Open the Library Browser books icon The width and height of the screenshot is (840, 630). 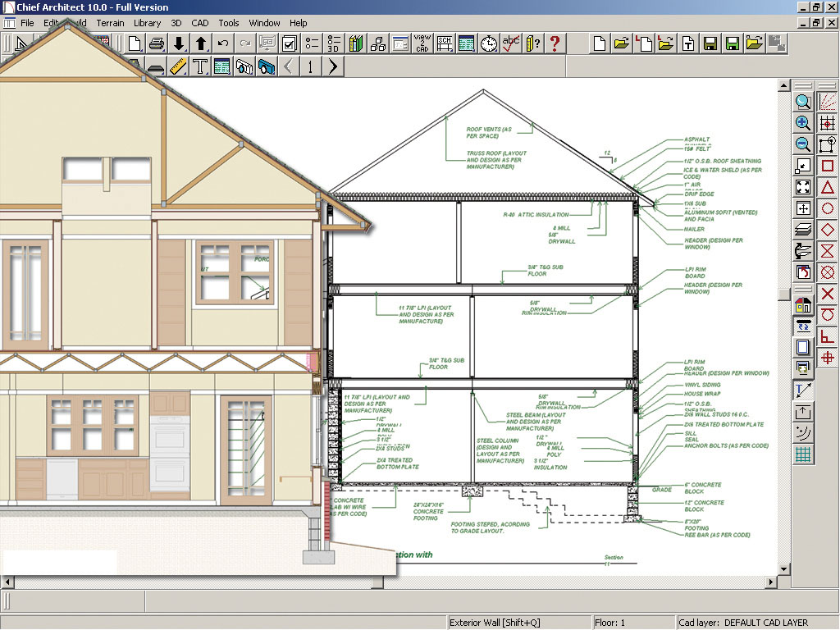tap(356, 44)
